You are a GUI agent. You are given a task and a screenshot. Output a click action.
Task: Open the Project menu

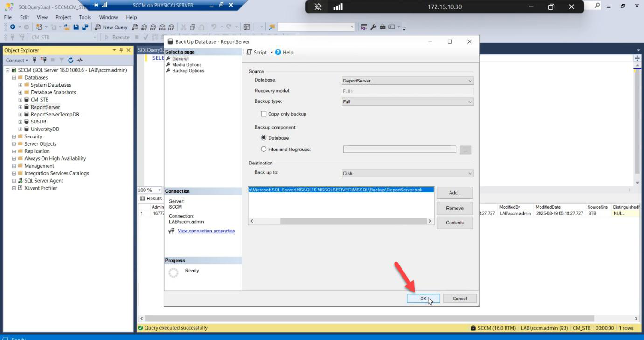point(63,17)
